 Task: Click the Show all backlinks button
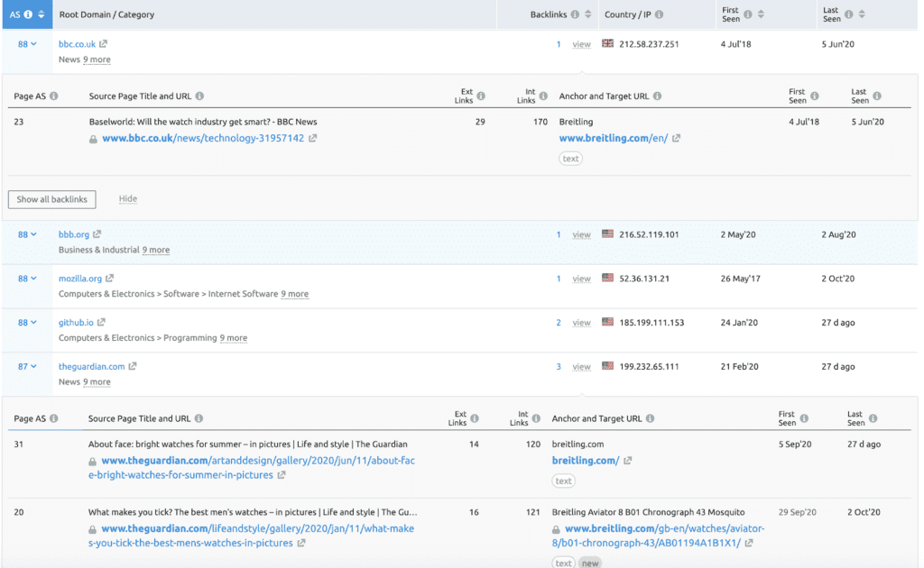pos(51,199)
